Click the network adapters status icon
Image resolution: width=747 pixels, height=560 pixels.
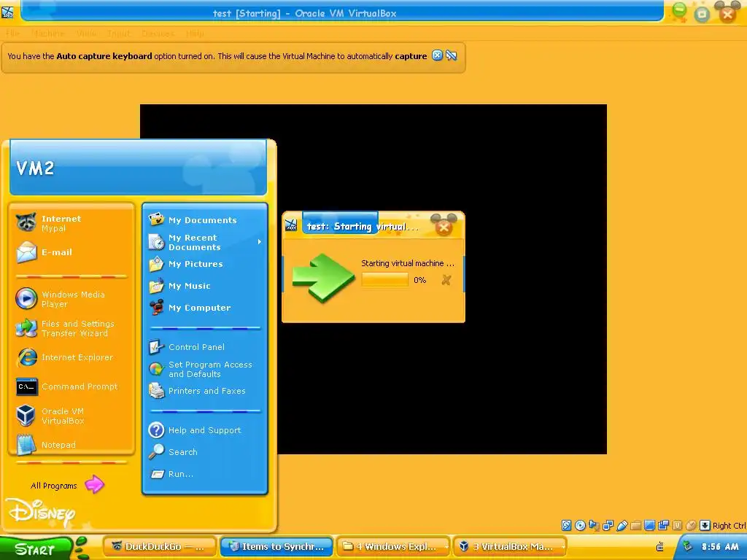608,525
